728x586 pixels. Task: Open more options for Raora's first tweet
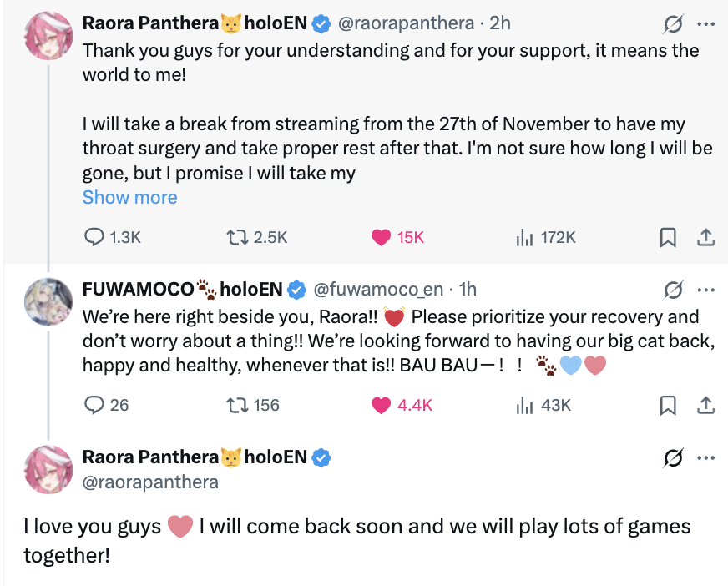click(705, 23)
